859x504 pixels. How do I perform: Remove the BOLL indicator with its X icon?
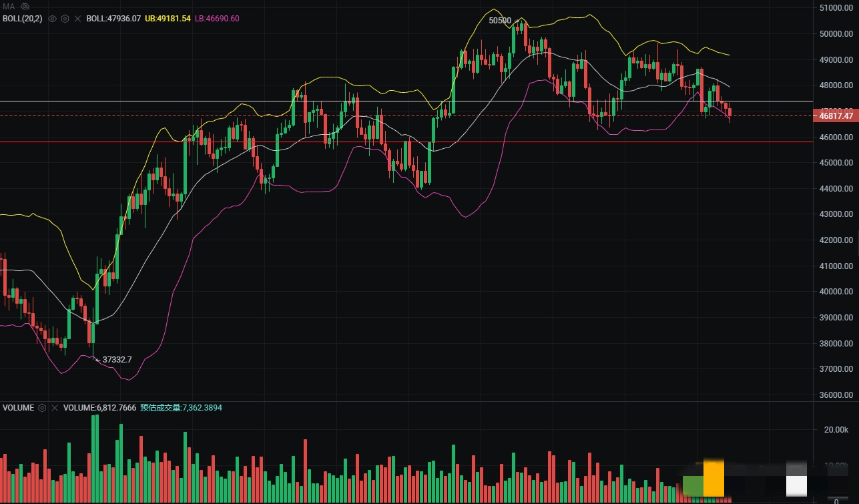point(77,19)
